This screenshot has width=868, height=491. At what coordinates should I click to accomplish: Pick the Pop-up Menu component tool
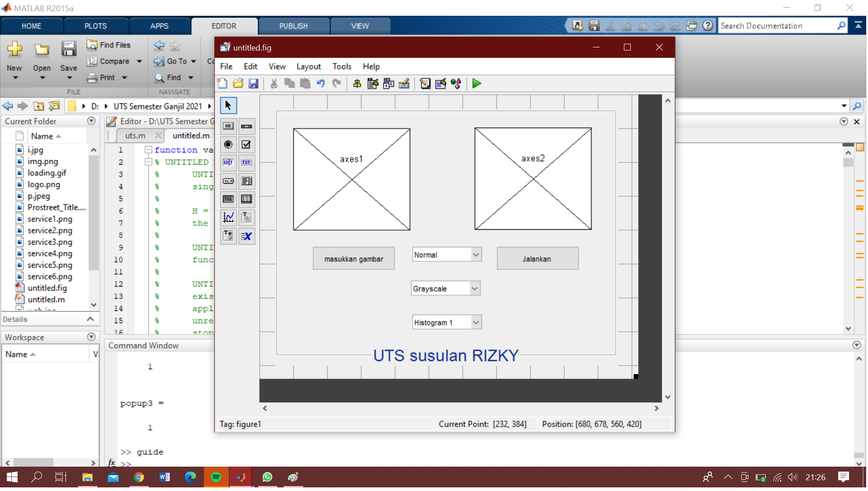228,181
